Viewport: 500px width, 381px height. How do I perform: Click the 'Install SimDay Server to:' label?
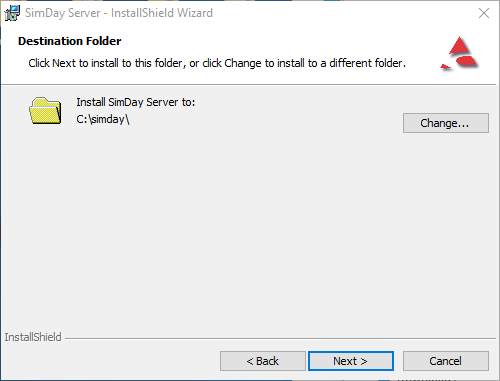click(136, 102)
